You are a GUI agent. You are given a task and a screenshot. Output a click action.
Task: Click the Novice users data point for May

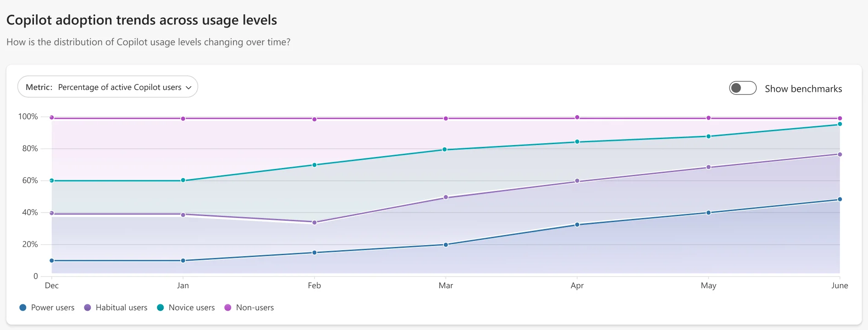pyautogui.click(x=708, y=136)
